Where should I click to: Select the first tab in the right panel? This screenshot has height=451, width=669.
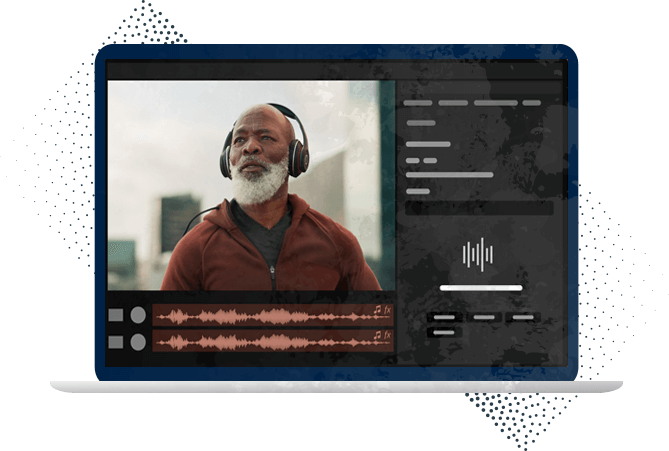418,103
